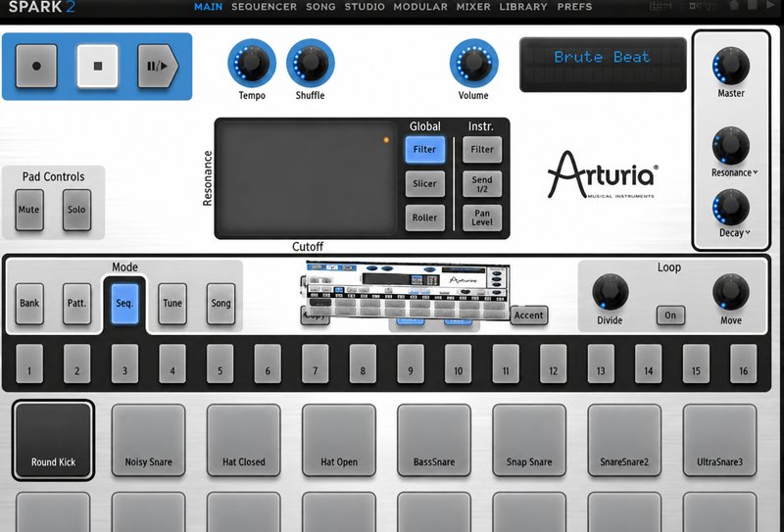Open the PREFS tab

pos(574,7)
